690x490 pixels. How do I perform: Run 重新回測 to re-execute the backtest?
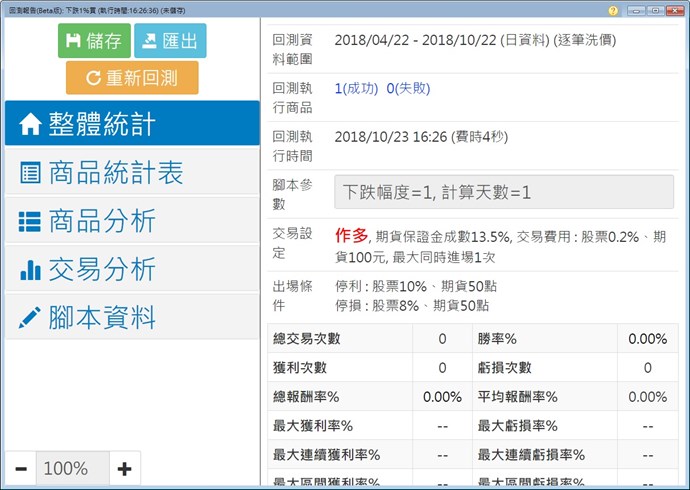(132, 77)
